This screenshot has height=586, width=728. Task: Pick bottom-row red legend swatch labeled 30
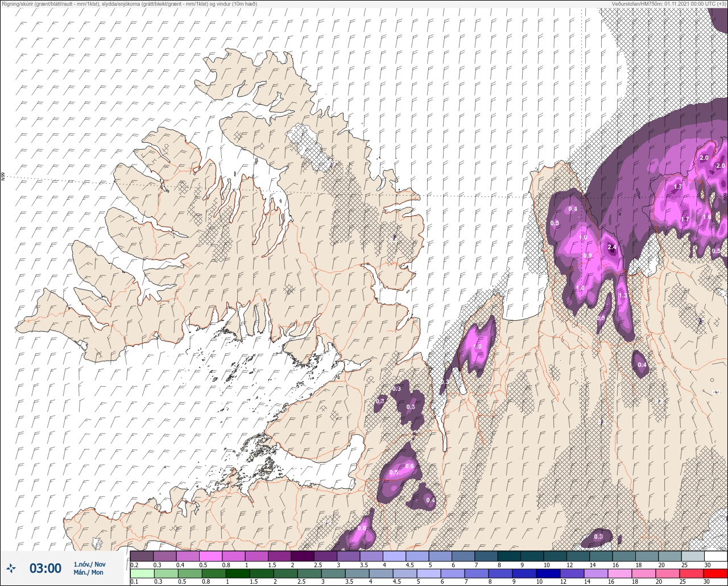(715, 573)
